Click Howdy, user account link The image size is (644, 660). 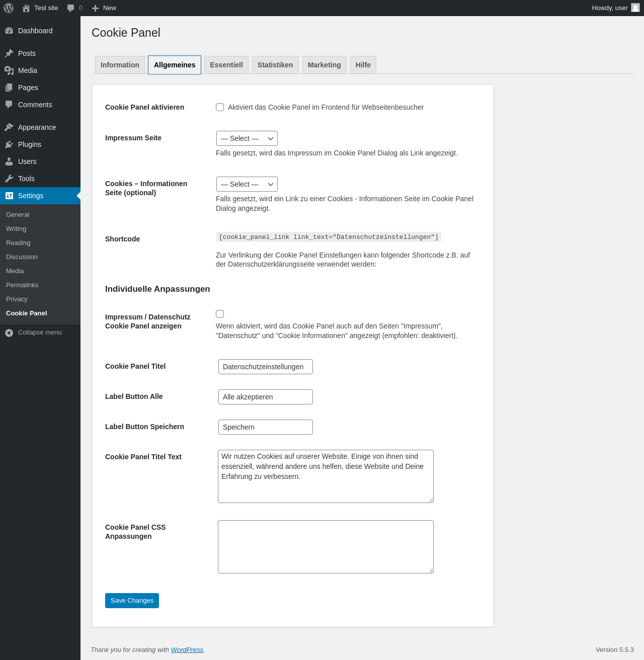615,8
